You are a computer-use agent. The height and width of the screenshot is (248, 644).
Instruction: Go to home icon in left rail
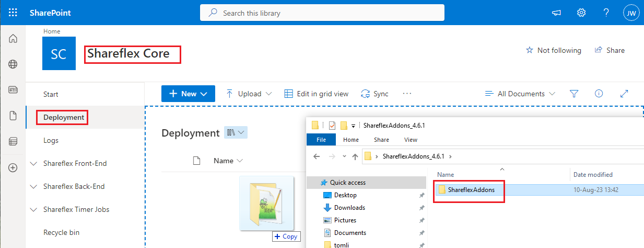tap(13, 39)
